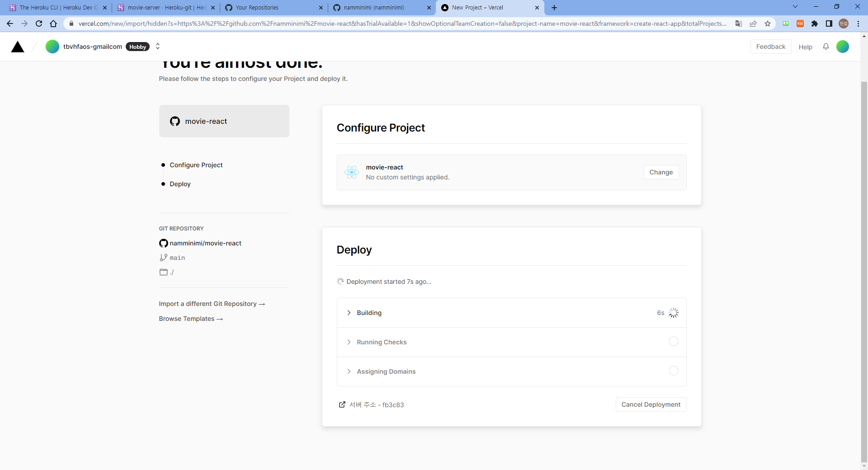Click the Assigning Domains status circle
868x470 pixels.
[674, 371]
